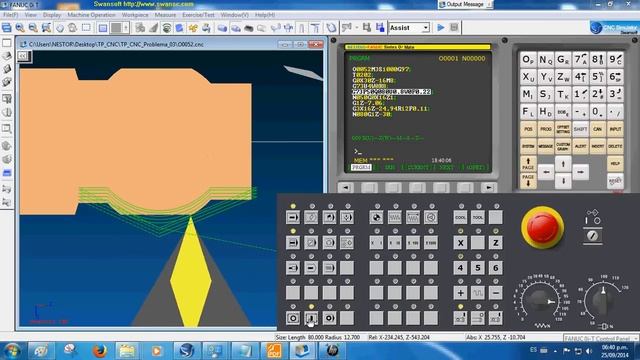
Task: Click the Windows Start button
Action: pyautogui.click(x=11, y=351)
